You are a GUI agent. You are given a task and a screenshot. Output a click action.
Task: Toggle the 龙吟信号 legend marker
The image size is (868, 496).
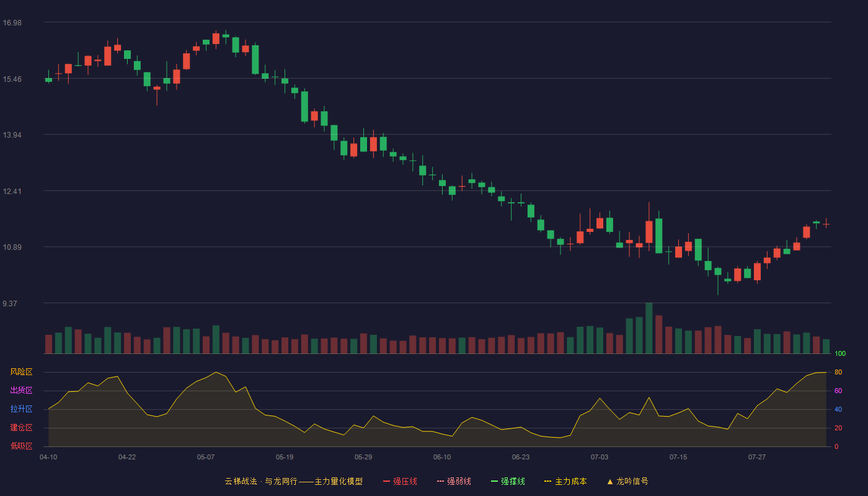(627, 481)
